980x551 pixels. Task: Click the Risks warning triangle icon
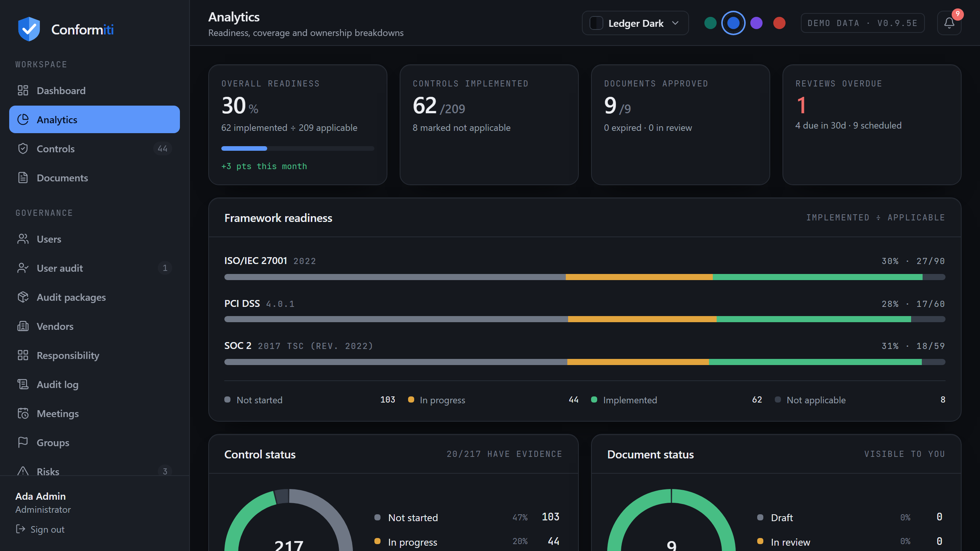point(23,471)
